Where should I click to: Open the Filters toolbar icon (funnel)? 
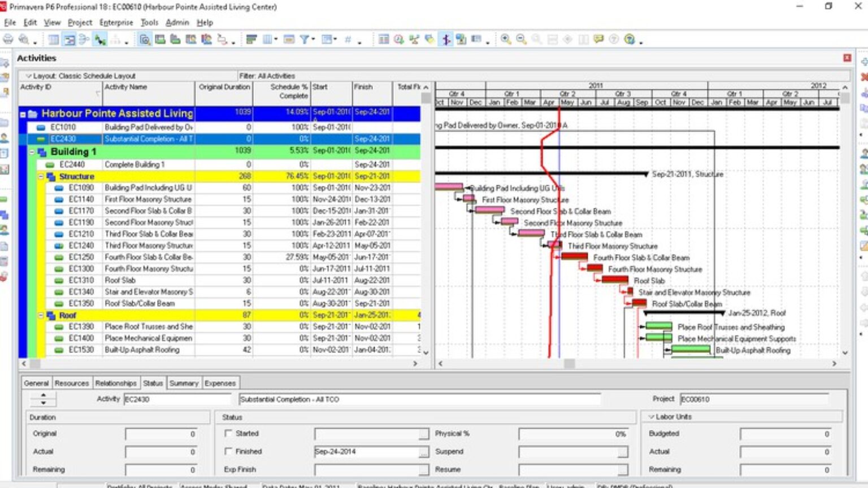[x=305, y=40]
